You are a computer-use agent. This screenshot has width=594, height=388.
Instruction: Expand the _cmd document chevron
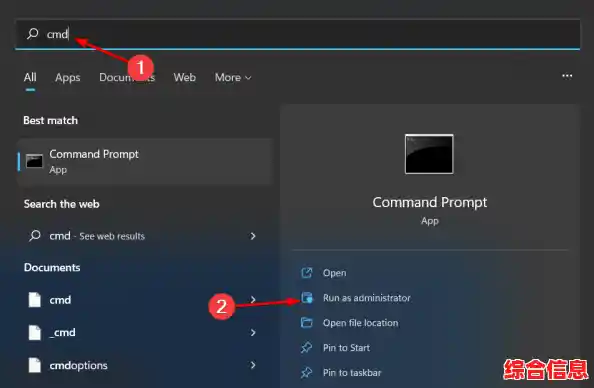point(253,332)
